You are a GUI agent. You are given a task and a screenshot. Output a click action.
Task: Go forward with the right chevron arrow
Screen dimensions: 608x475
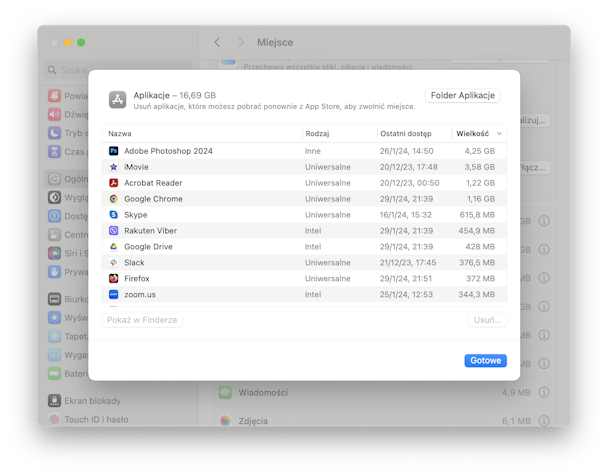pyautogui.click(x=241, y=42)
